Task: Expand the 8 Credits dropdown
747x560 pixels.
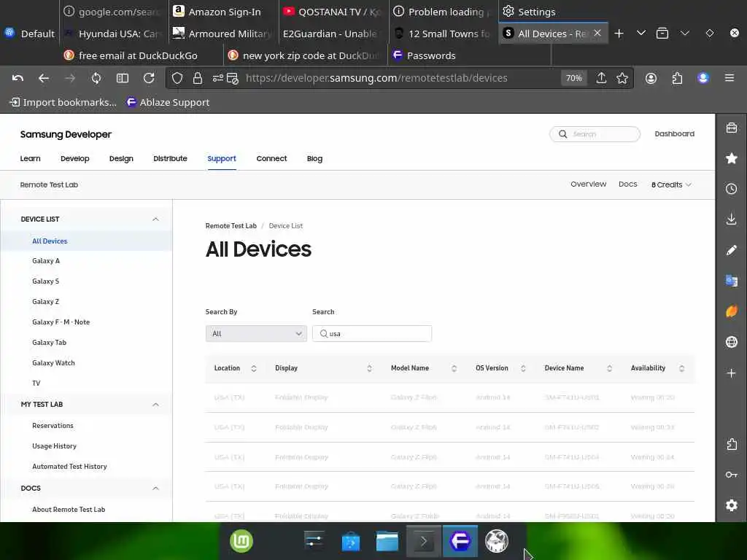Action: [x=671, y=184]
